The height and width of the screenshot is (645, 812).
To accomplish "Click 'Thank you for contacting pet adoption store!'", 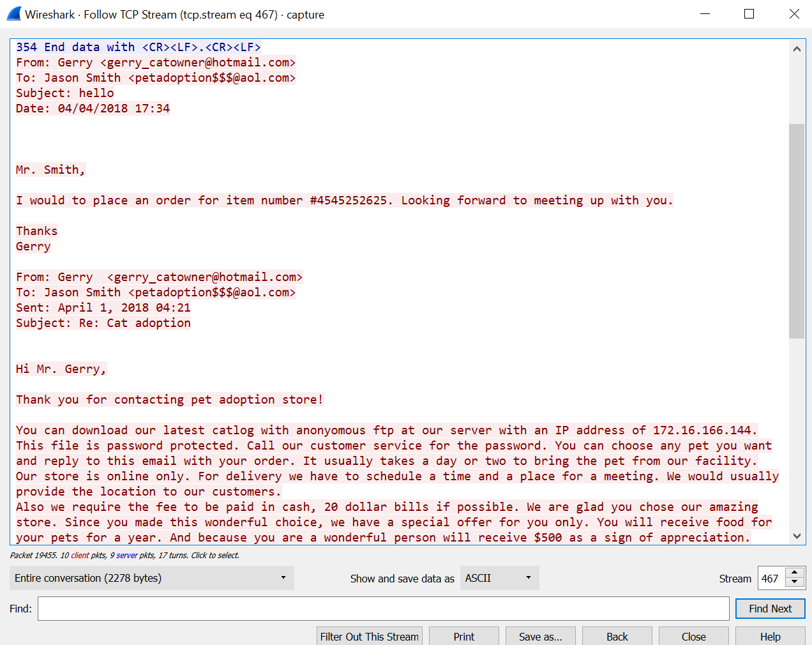I will [x=170, y=400].
